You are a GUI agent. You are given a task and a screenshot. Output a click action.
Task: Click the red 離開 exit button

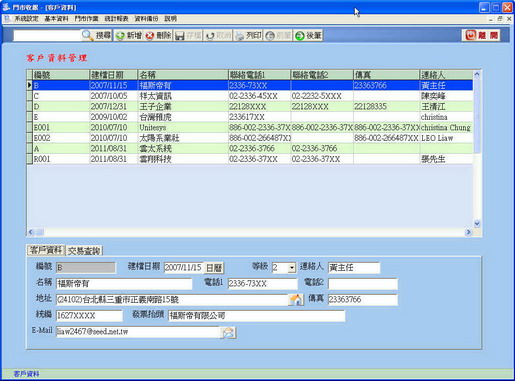(x=481, y=35)
